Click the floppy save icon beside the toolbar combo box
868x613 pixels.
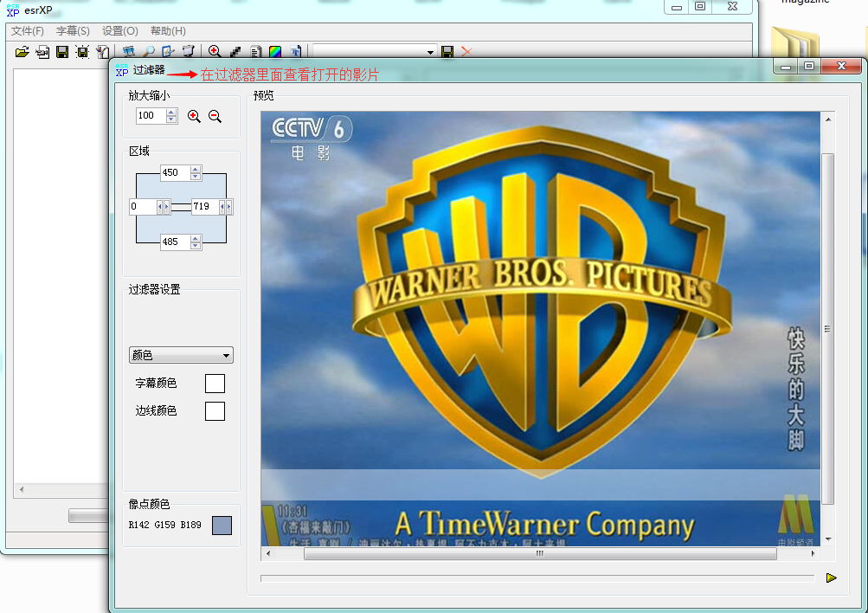click(x=447, y=52)
